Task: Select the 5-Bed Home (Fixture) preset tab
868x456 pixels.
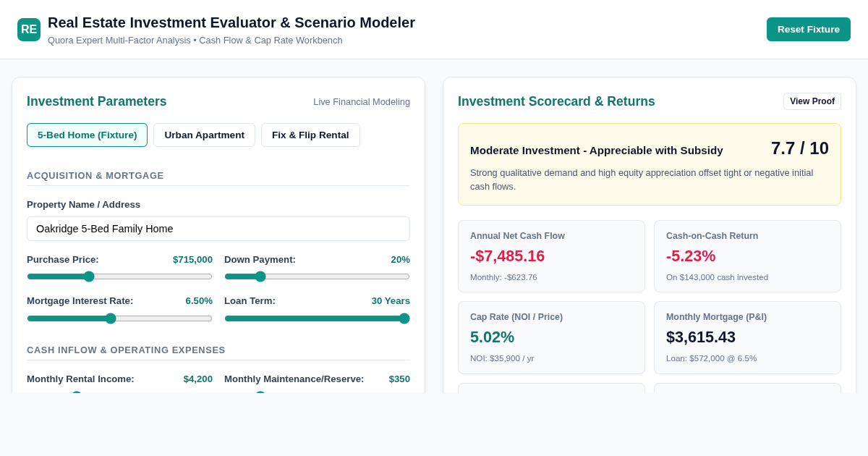Action: [87, 135]
